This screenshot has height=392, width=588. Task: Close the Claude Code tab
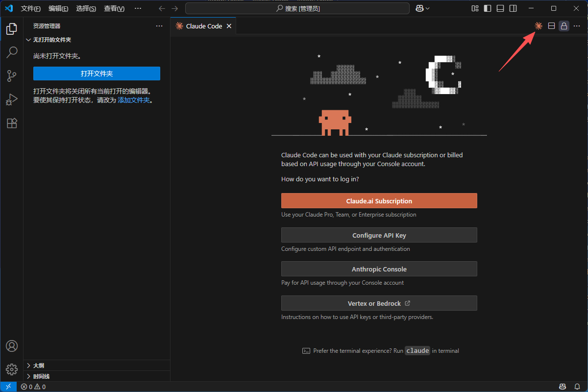coord(229,26)
